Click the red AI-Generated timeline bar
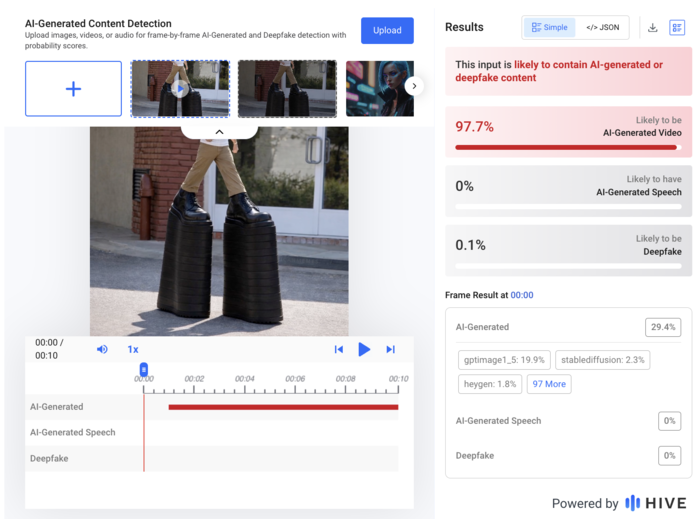 [x=283, y=407]
